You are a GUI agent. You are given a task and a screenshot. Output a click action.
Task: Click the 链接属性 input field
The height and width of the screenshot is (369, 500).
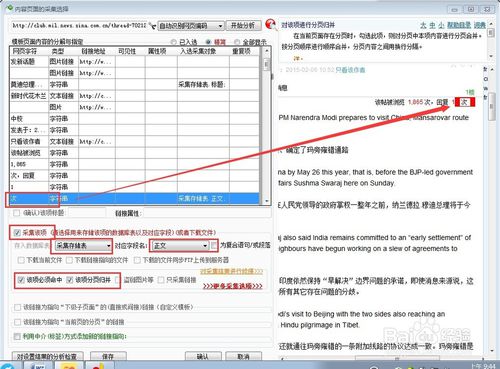[207, 213]
